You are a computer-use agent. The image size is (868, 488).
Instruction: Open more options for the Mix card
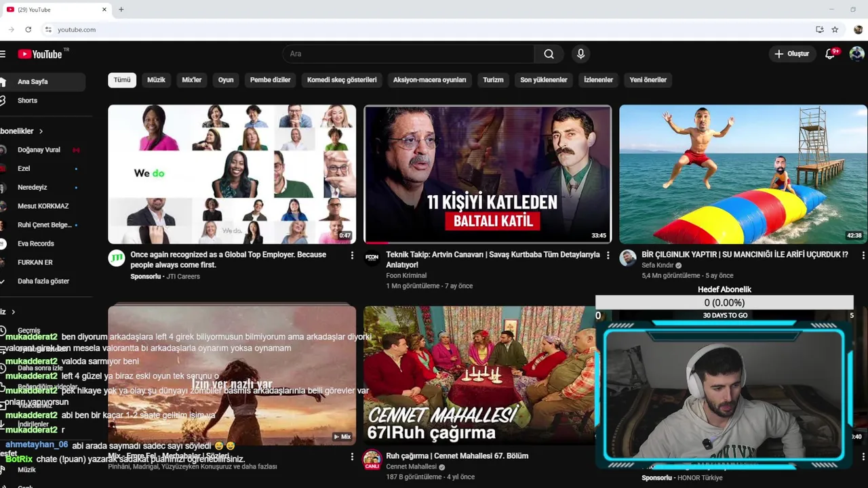pyautogui.click(x=352, y=457)
